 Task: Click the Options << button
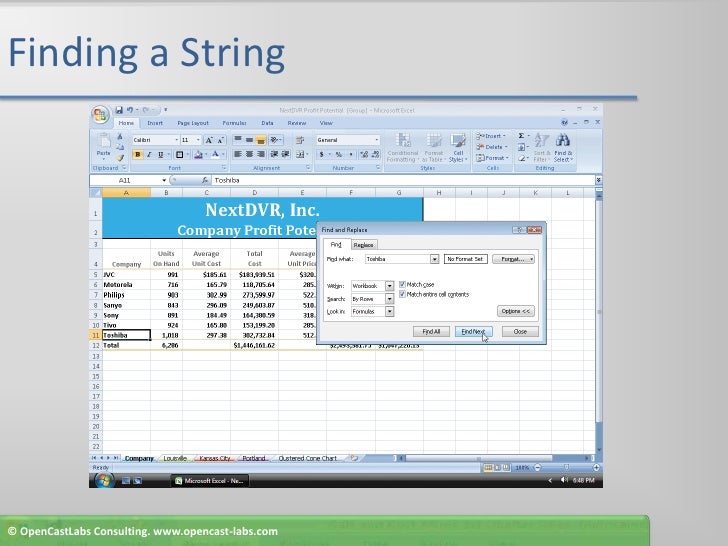515,311
